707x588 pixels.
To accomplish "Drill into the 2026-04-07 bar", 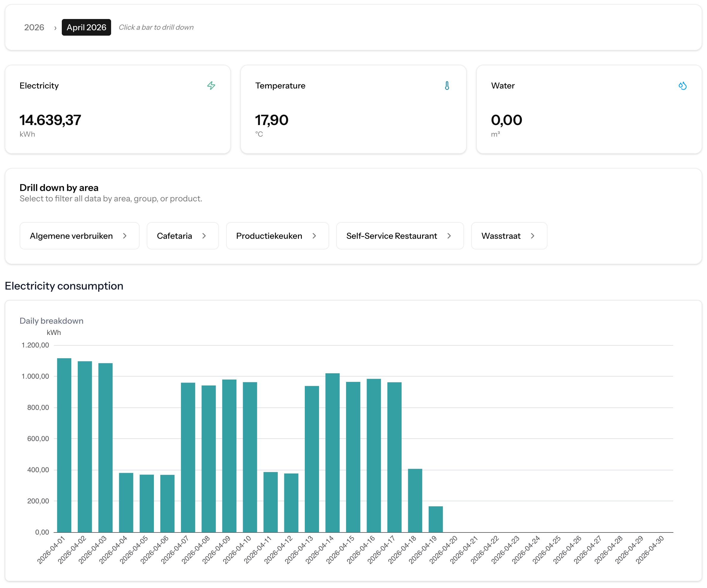I will click(188, 457).
